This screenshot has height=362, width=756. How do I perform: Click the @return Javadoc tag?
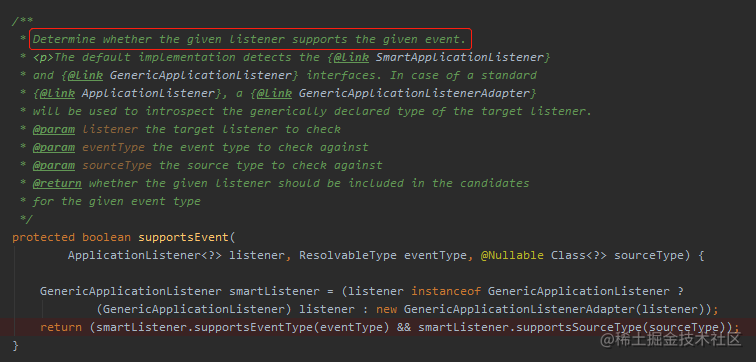click(57, 184)
